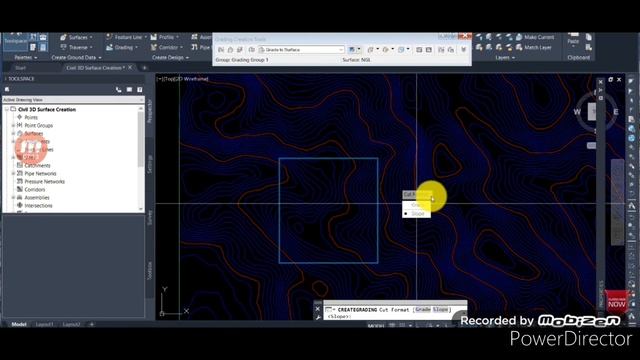This screenshot has height=360, width=640.
Task: Click the viewport 2D Wireframe label
Action: tap(192, 79)
